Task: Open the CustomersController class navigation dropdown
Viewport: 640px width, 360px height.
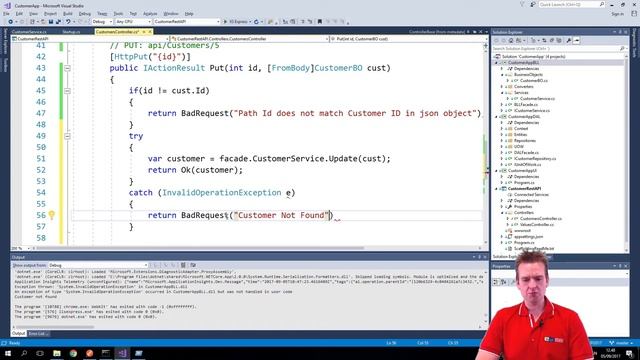Action: (x=249, y=39)
